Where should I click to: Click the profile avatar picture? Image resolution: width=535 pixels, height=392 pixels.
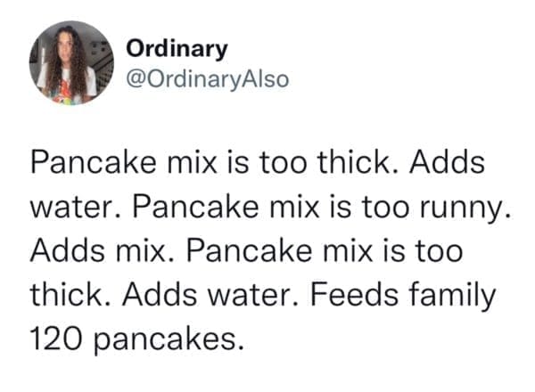coord(67,64)
